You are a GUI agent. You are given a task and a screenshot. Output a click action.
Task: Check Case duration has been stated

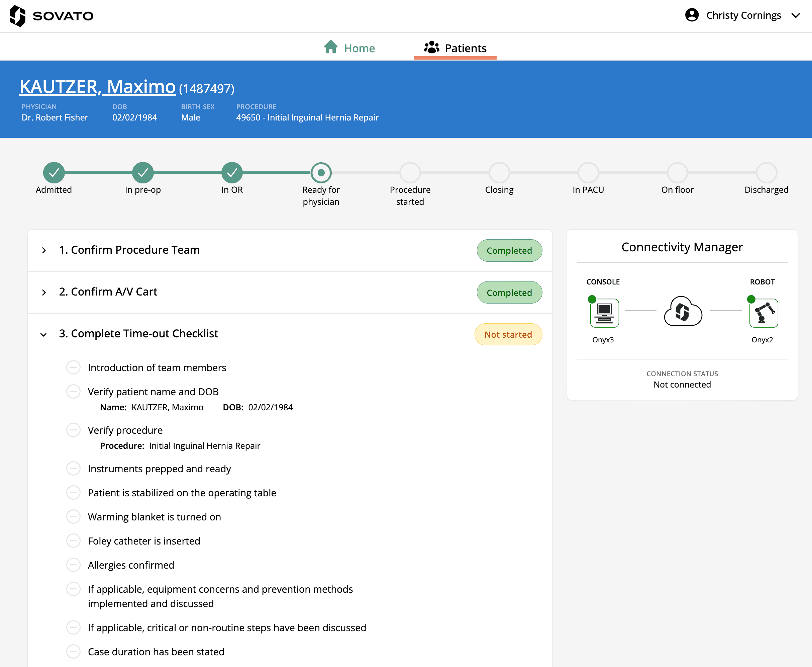click(73, 652)
